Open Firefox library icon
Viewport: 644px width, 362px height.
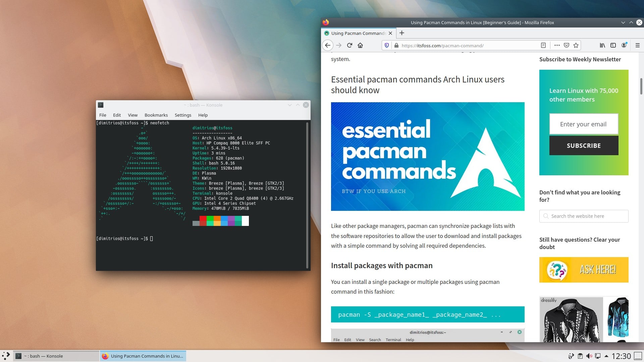[x=602, y=45]
